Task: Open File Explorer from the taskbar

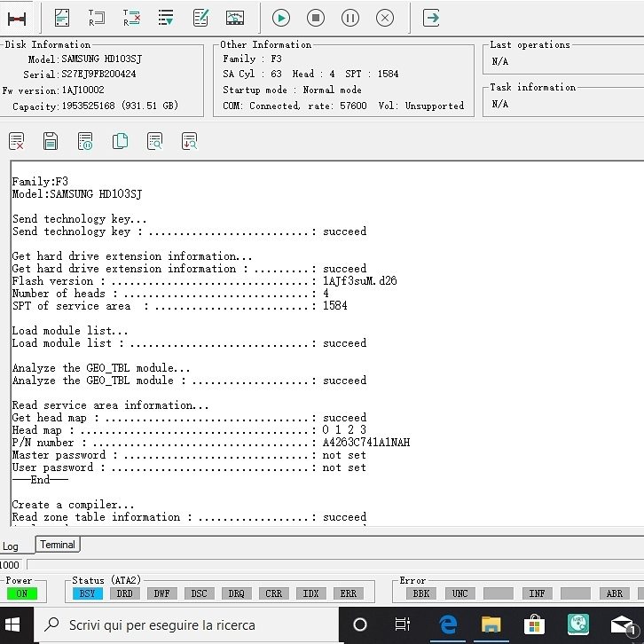Action: 491,625
